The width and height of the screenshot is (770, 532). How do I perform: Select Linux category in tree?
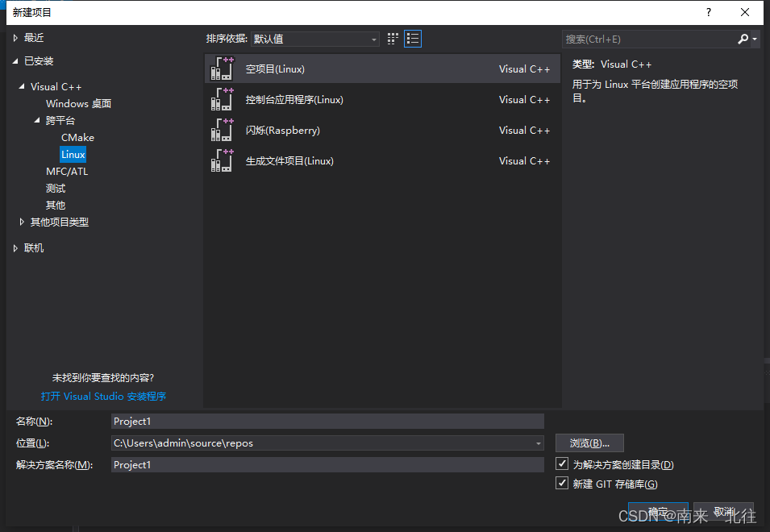pos(73,154)
